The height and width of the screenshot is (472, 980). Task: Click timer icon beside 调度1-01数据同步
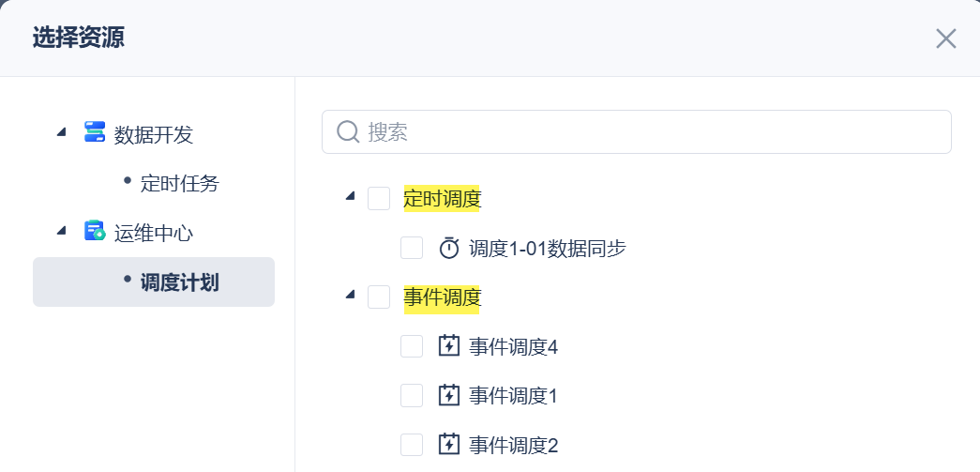[x=449, y=249]
